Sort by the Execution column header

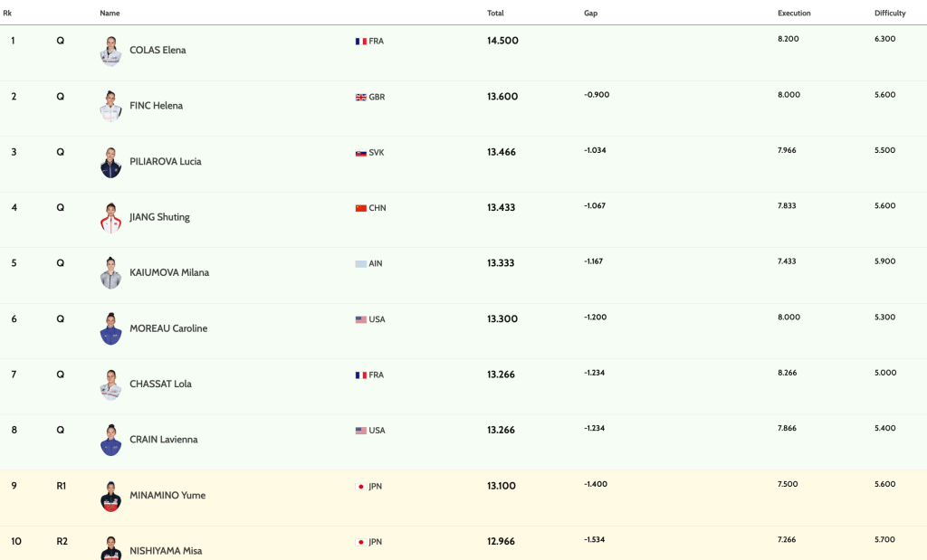tap(794, 14)
